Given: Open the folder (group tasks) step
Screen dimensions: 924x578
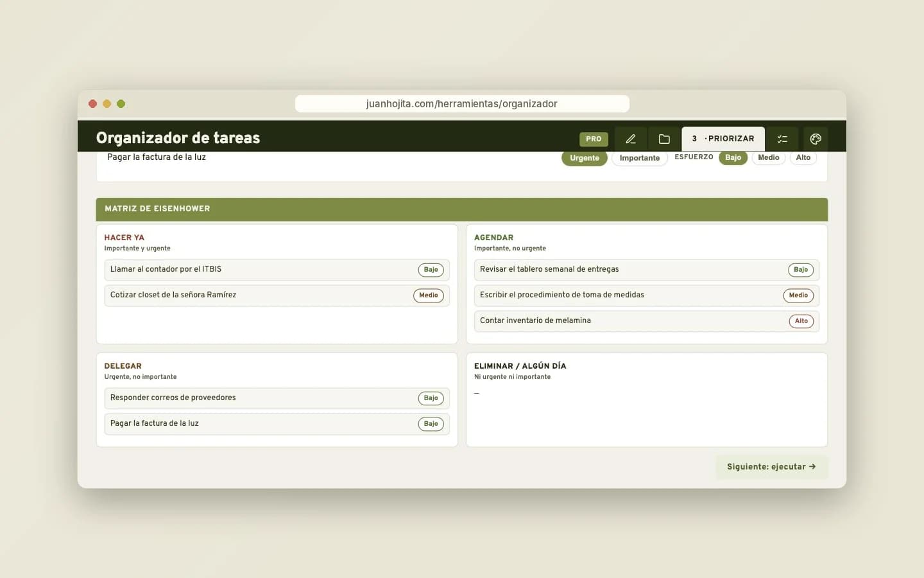Looking at the screenshot, I should coord(664,139).
